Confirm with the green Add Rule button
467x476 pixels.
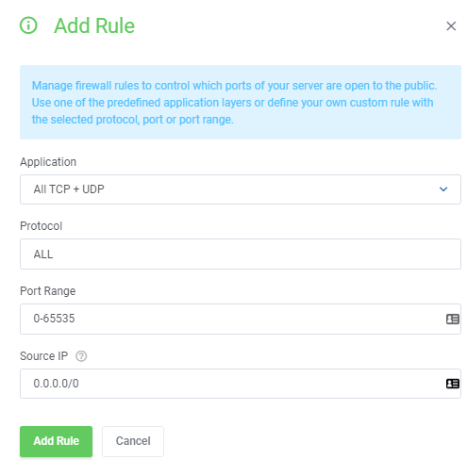pos(56,441)
